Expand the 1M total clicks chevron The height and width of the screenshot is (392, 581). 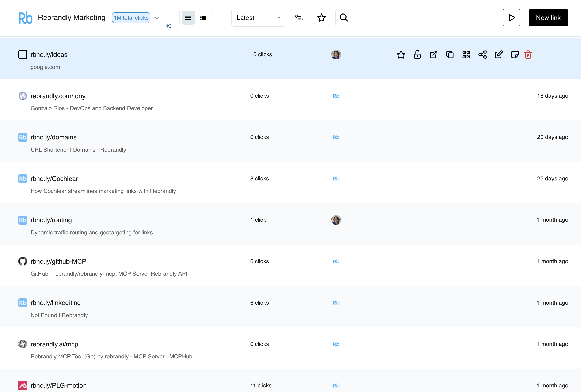point(157,18)
